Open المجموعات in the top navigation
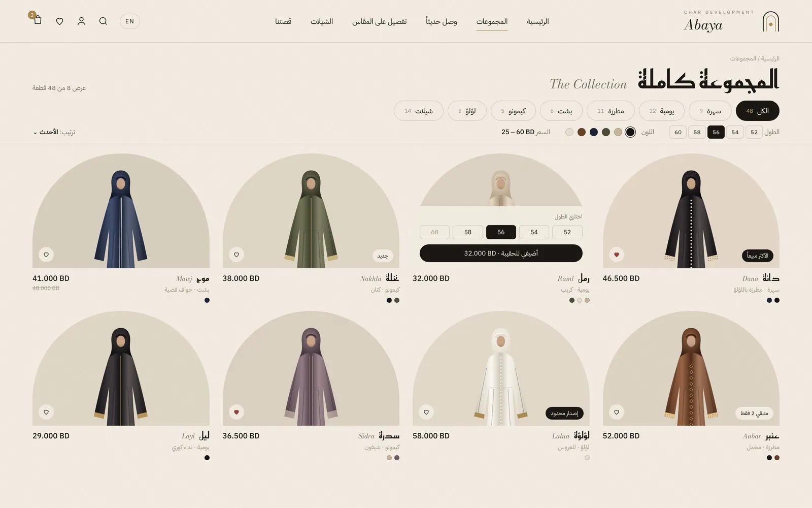 (492, 21)
